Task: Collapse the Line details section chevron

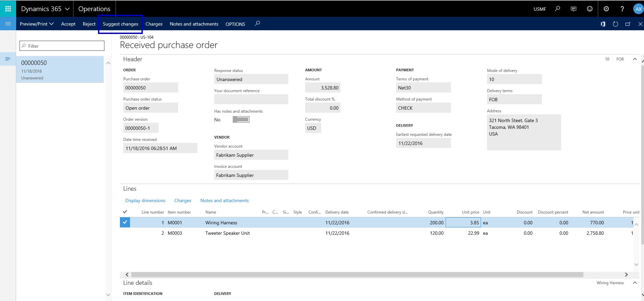Action: [635, 283]
